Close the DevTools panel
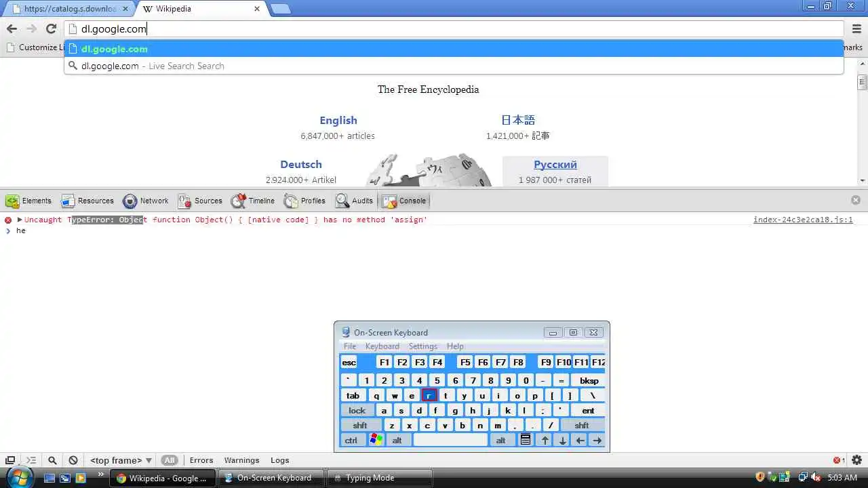Image resolution: width=868 pixels, height=488 pixels. tap(856, 200)
